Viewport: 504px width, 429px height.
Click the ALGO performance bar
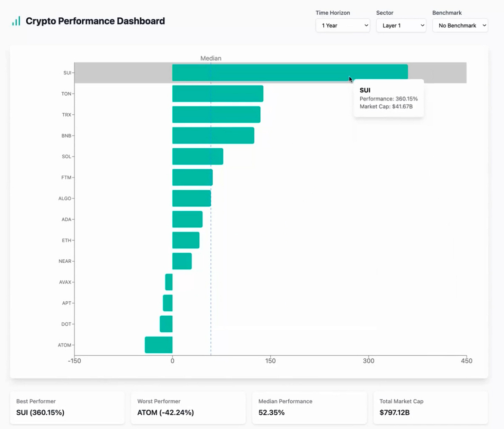[192, 198]
